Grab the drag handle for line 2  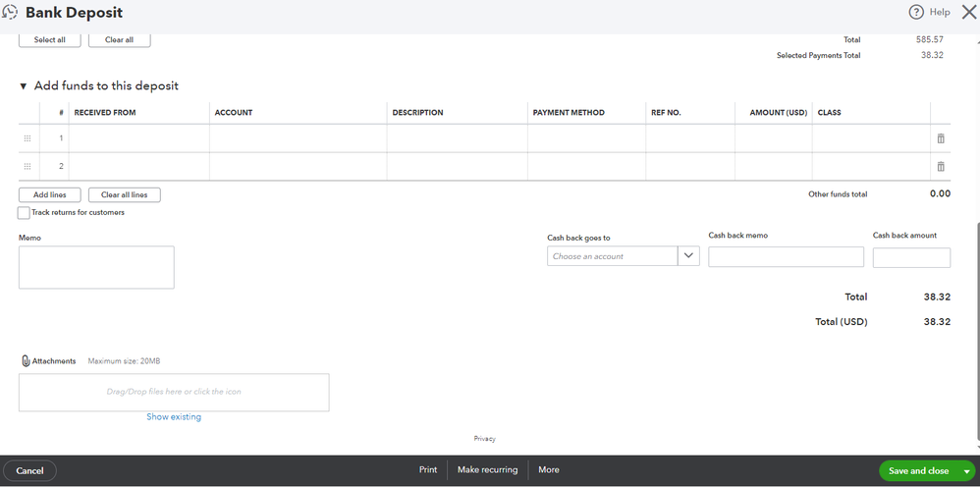[x=27, y=166]
